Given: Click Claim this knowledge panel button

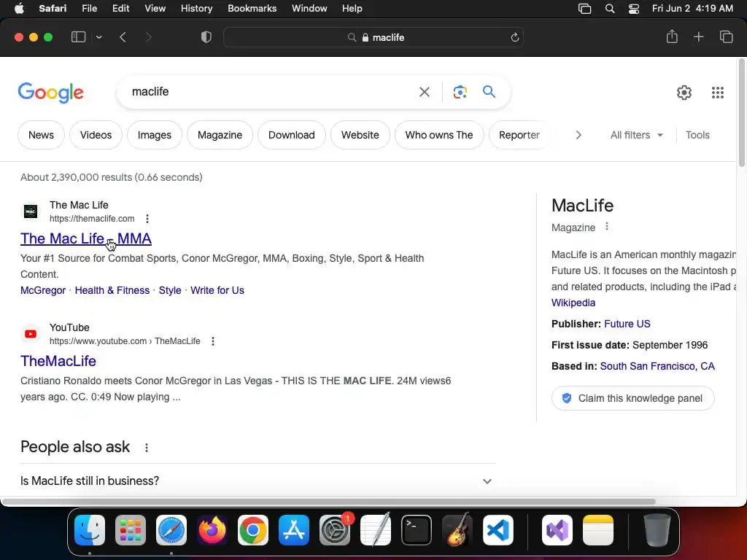Looking at the screenshot, I should [632, 398].
